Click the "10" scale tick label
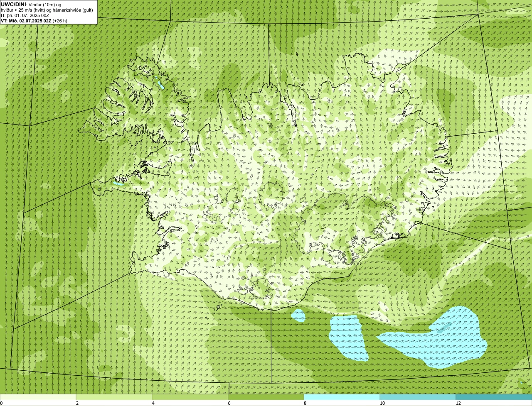Screen dimensions: 532x406 point(382,403)
